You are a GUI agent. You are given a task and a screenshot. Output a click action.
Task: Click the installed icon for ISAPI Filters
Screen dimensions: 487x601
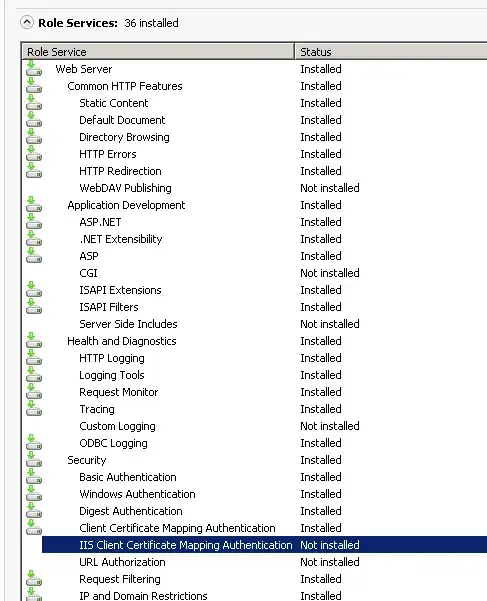(x=34, y=307)
